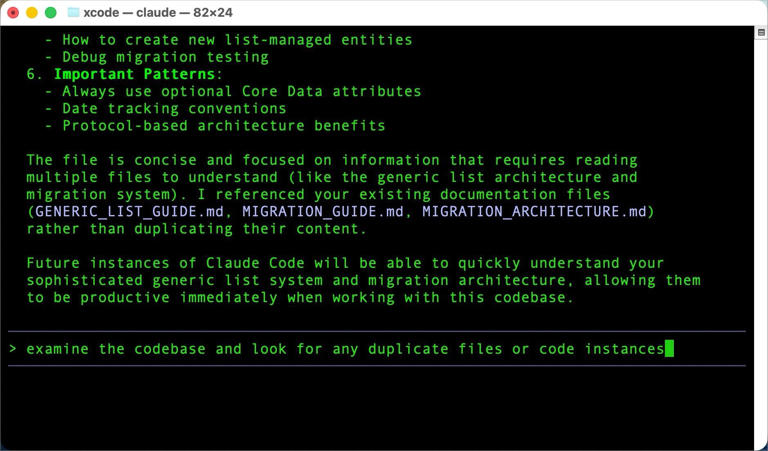Click the window title 'xcode — claude — 82×24'

click(x=158, y=13)
